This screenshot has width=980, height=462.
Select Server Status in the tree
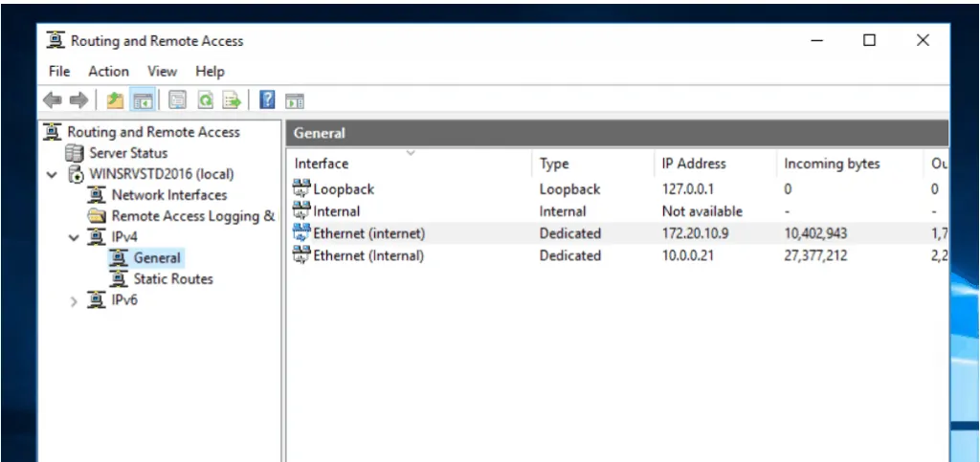point(128,153)
